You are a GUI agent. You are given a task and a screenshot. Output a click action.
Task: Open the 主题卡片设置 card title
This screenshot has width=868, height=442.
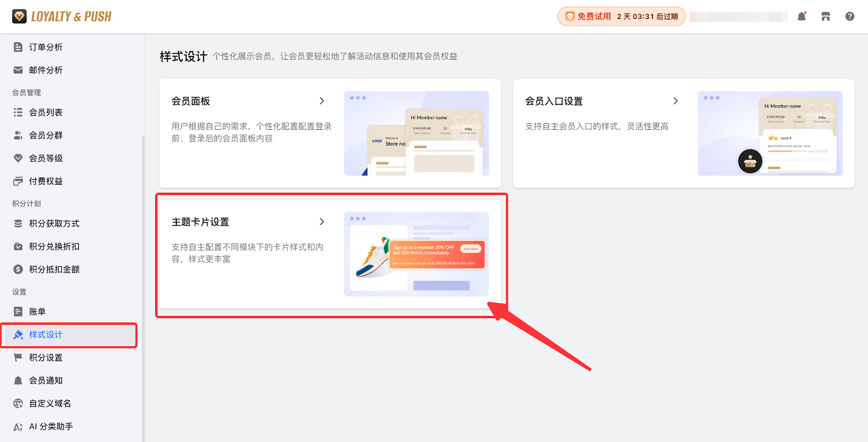tap(200, 222)
